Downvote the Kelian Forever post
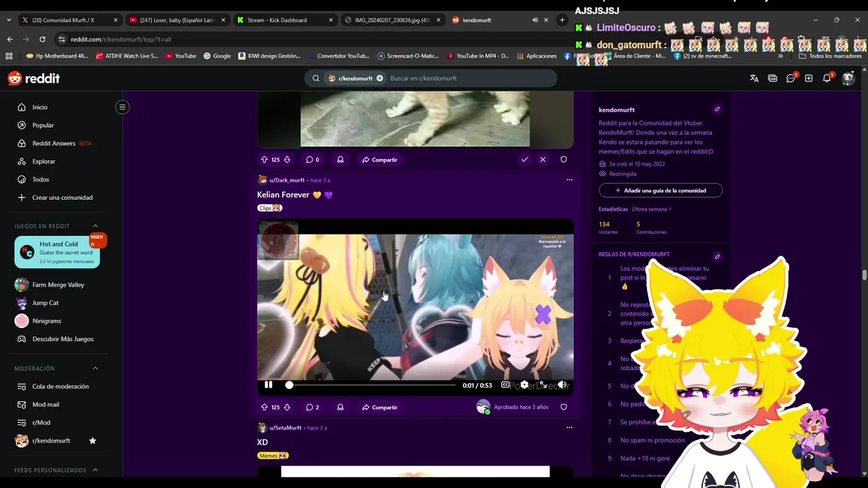Viewport: 868px width, 488px height. click(287, 407)
